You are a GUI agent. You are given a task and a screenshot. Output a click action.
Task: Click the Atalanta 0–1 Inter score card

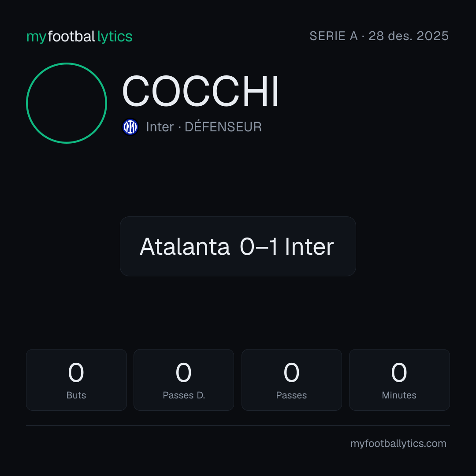(238, 246)
